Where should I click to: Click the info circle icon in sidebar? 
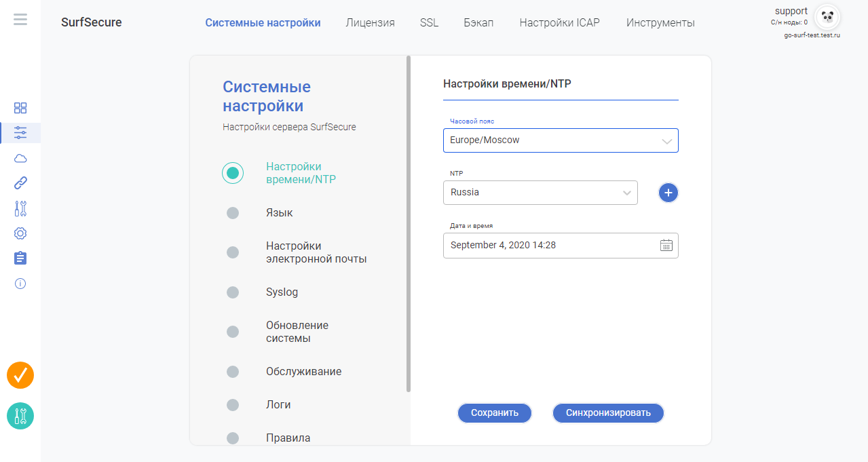coord(20,284)
